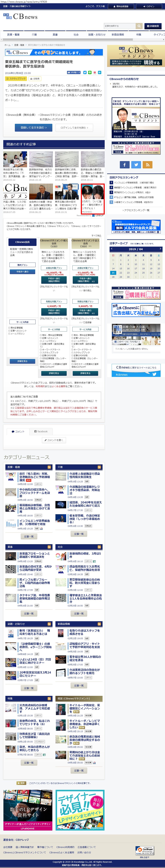Expand アクセスランキング一覧 link
Screen dimensions: 165x868
(136, 210)
